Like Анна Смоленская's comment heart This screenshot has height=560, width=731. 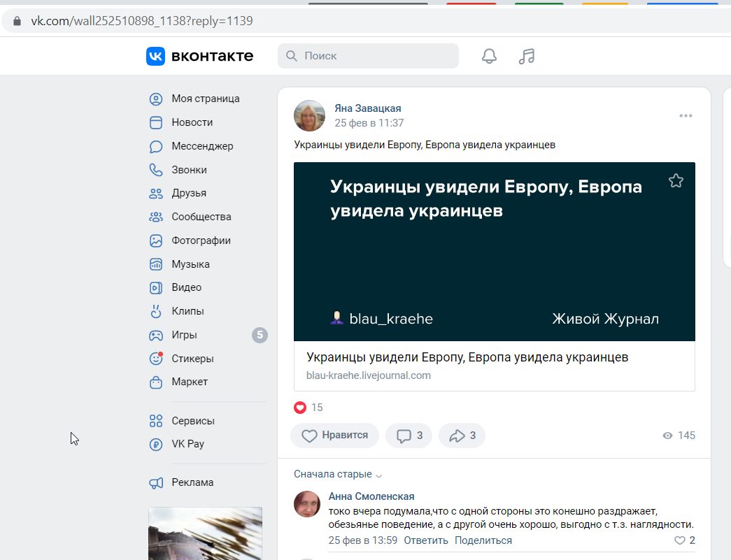click(x=680, y=540)
